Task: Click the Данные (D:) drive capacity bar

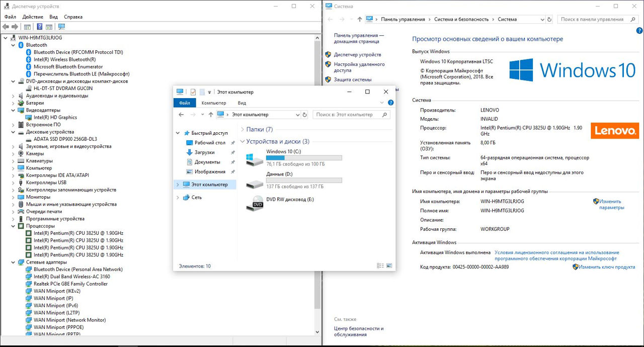Action: pyautogui.click(x=304, y=180)
